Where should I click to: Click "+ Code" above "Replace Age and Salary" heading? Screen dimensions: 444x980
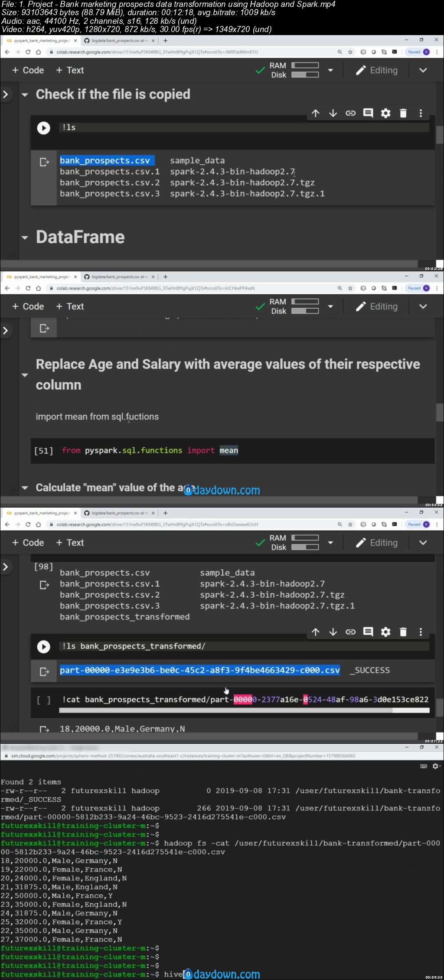[28, 306]
